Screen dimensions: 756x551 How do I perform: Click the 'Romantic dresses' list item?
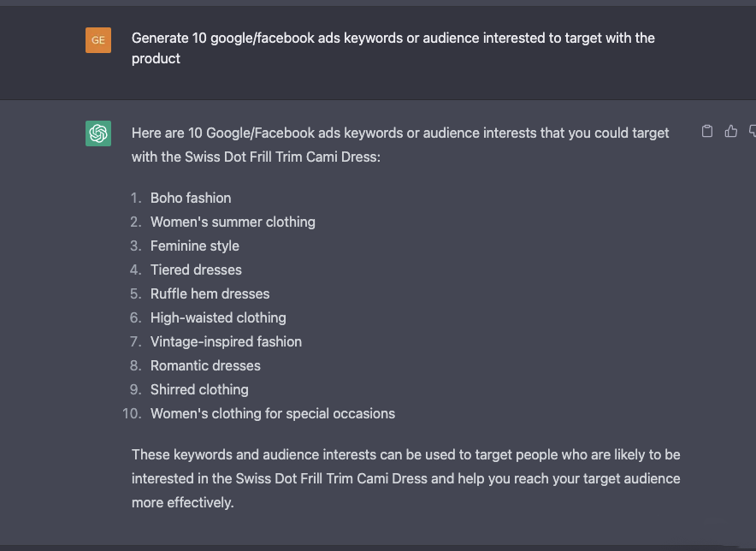click(205, 365)
